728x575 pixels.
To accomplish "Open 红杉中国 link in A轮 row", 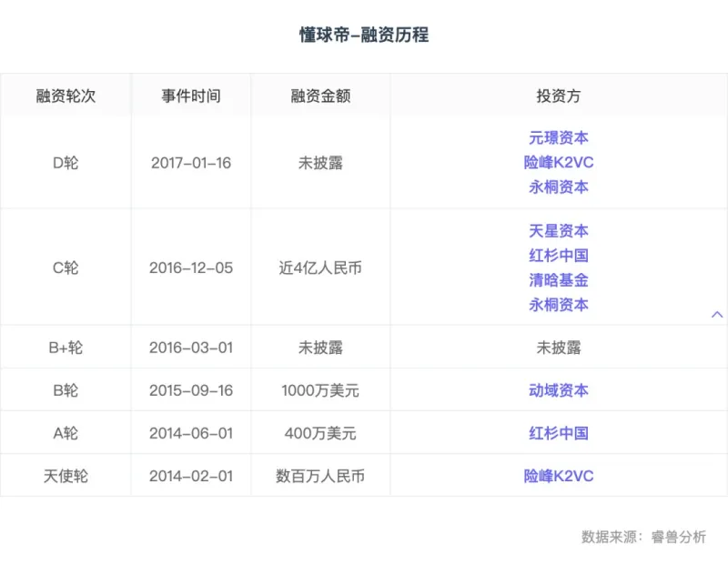I will tap(559, 433).
